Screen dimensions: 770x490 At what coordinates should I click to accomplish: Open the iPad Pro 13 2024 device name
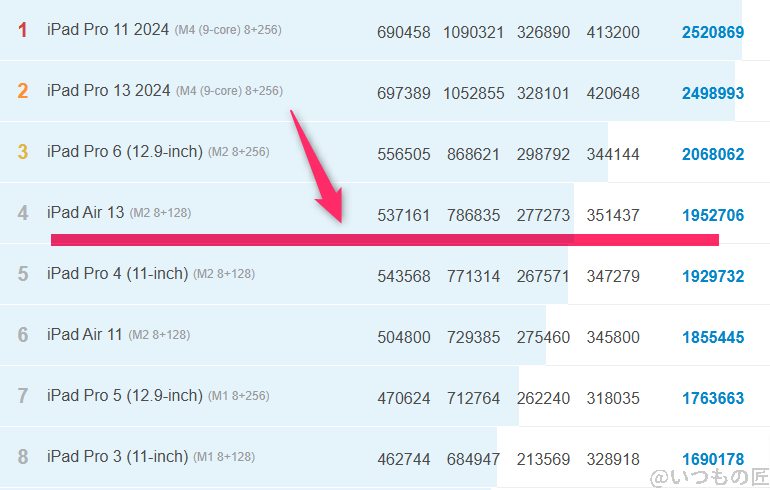click(x=109, y=90)
